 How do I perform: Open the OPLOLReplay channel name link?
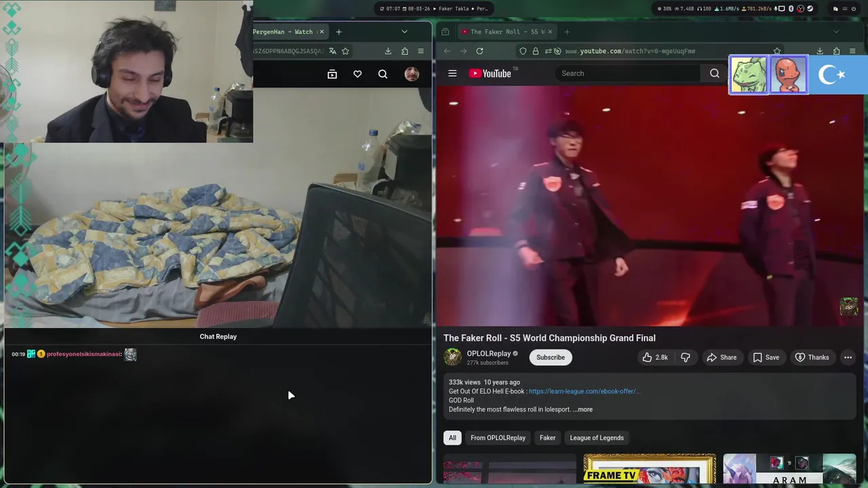coord(488,353)
